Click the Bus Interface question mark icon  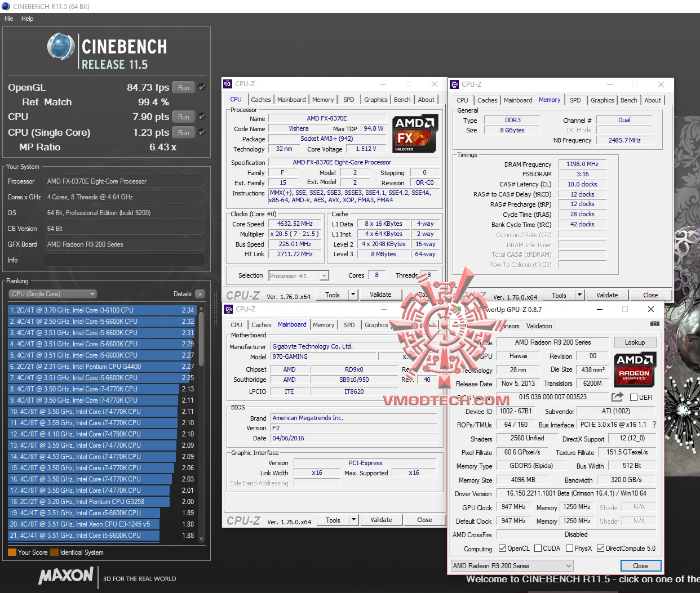click(x=654, y=425)
